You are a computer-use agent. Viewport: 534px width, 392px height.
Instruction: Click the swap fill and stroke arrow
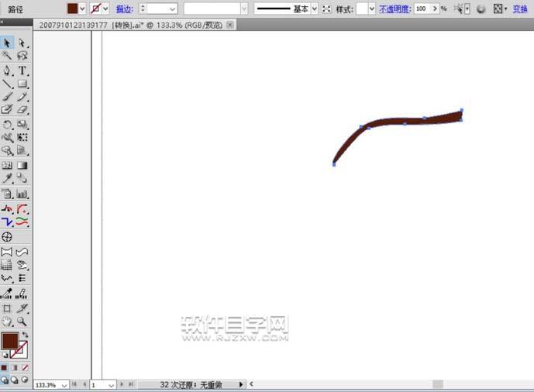point(25,335)
